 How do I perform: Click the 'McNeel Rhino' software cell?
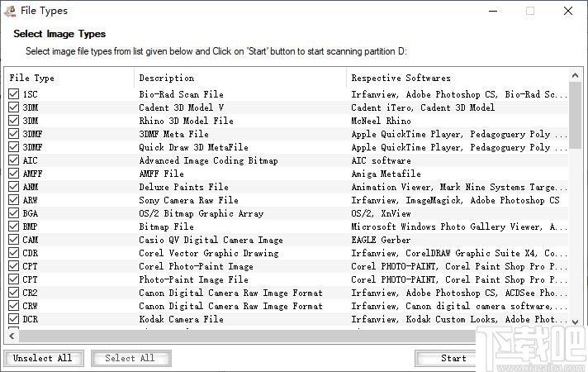click(381, 121)
